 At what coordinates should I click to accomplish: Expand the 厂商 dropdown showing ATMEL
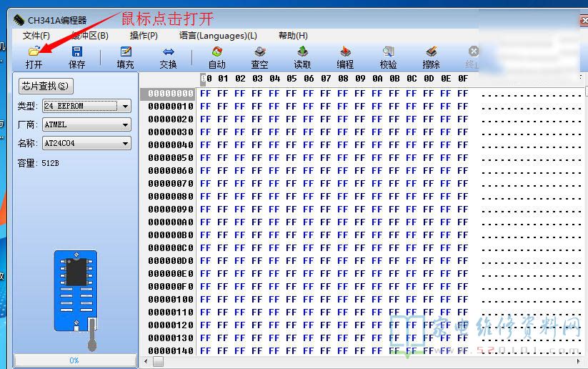pyautogui.click(x=125, y=124)
